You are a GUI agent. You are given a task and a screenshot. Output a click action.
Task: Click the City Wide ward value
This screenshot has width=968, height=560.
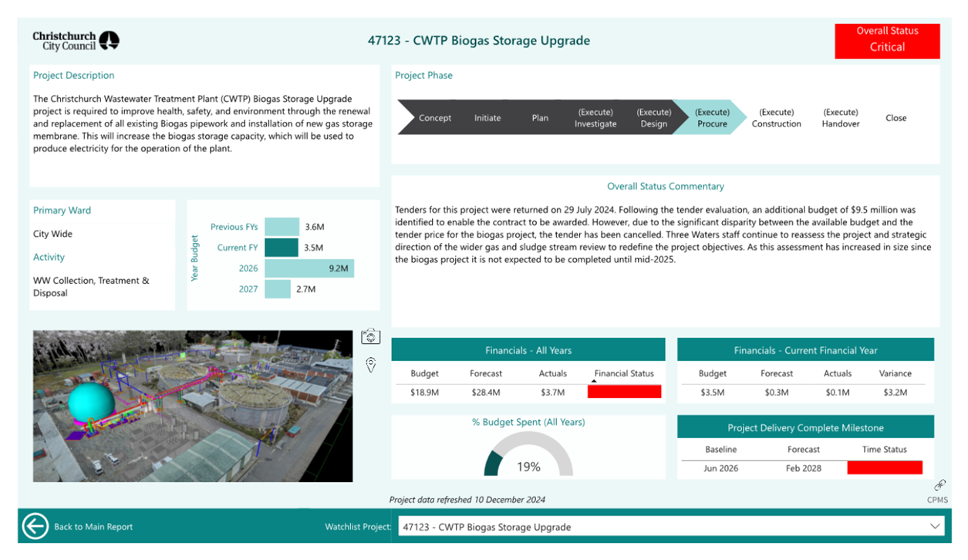(x=52, y=234)
